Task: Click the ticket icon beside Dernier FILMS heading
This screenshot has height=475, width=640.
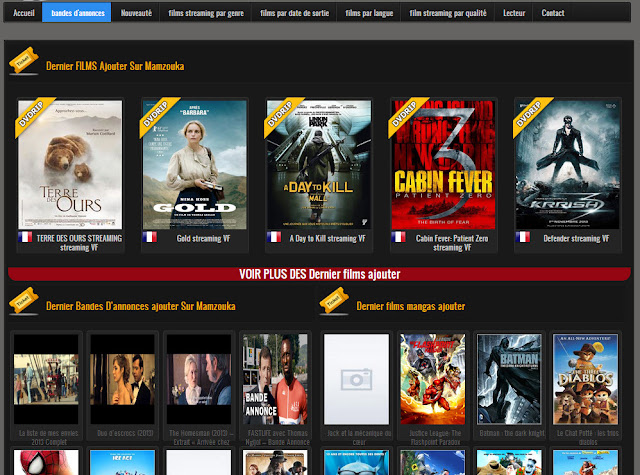Action: coord(23,64)
